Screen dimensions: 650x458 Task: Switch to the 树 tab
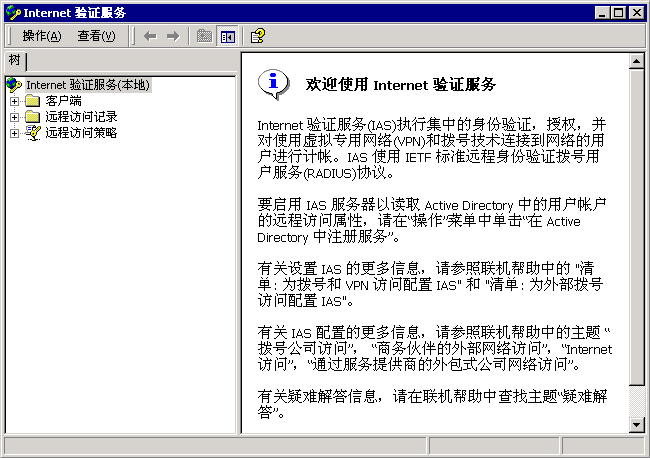(15, 61)
